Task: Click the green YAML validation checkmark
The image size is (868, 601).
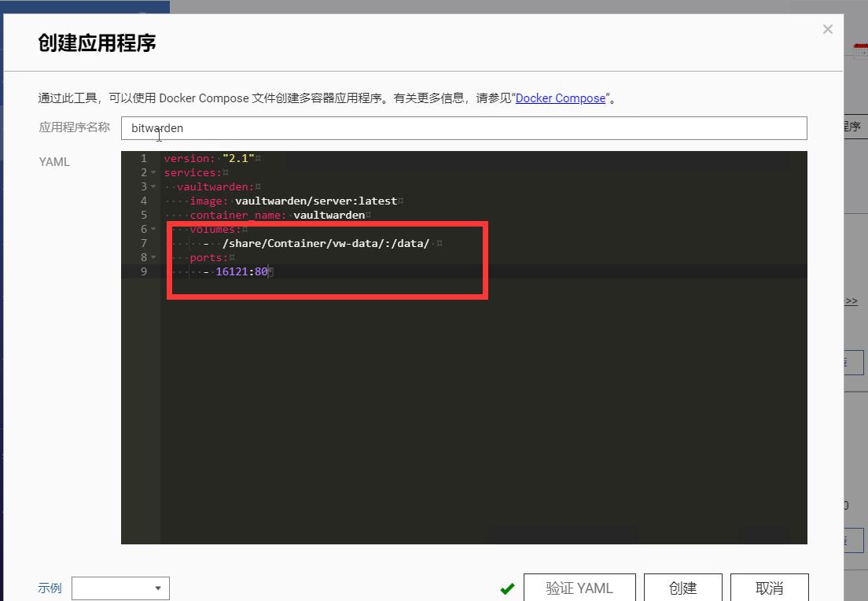Action: point(507,588)
